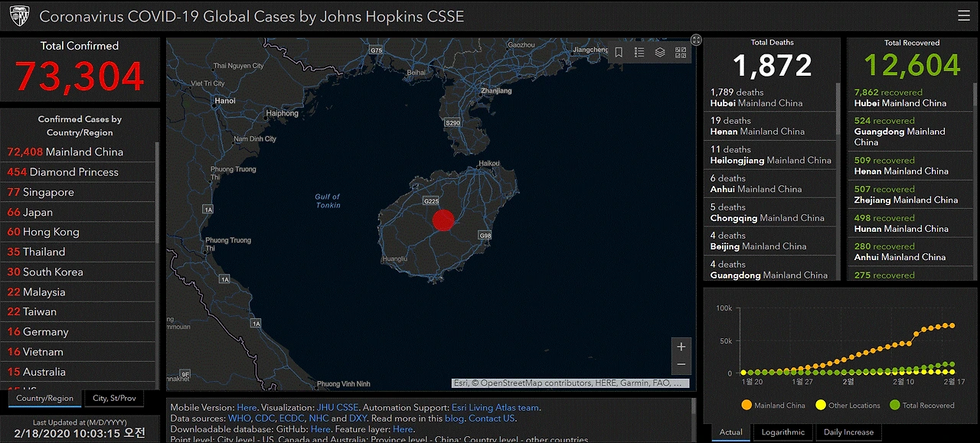Select the Logarithmic chart tab

point(783,432)
